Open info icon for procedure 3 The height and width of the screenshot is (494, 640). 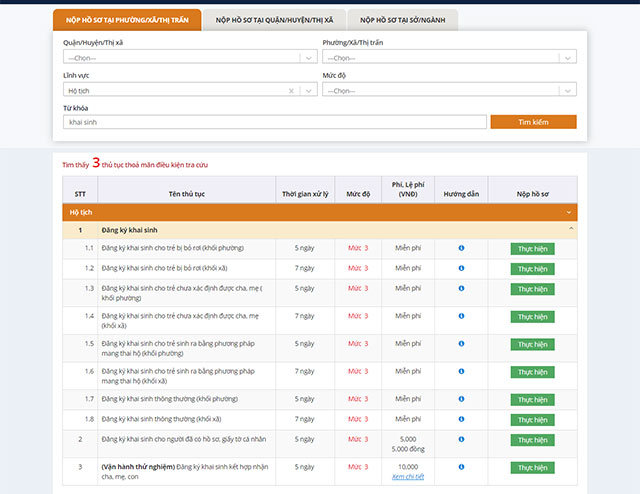461,467
